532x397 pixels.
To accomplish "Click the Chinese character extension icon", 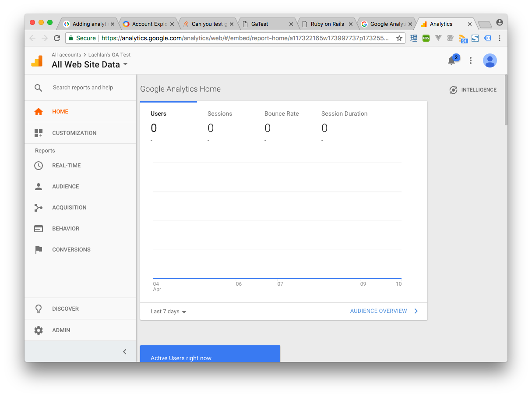I will tap(414, 38).
